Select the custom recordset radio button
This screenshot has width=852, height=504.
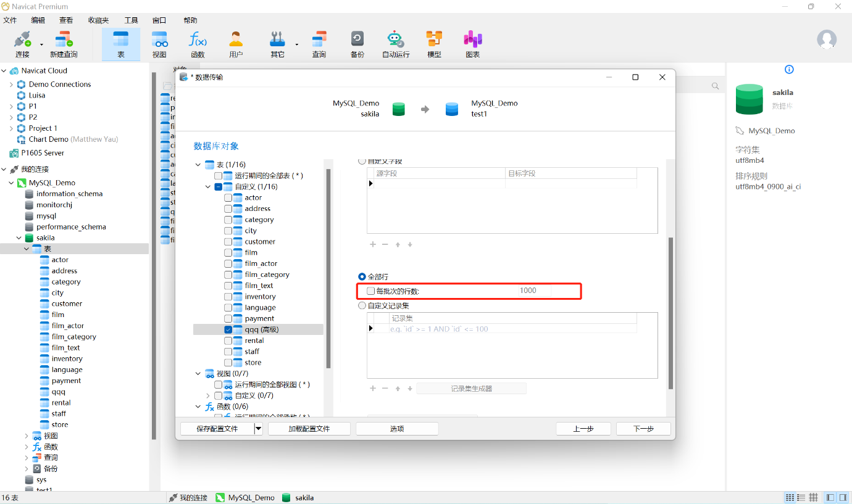[x=362, y=305]
